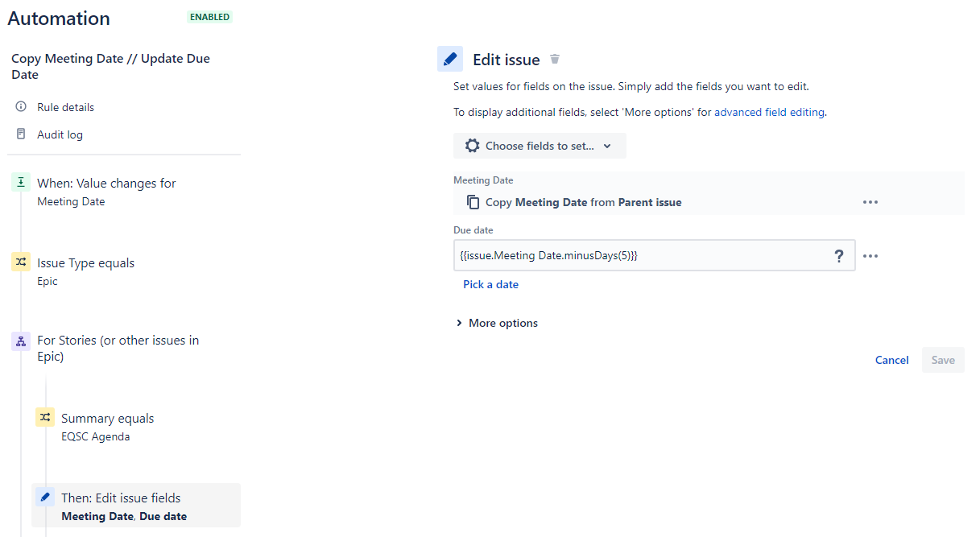
Task: Click the Rule details info icon
Action: tap(21, 106)
